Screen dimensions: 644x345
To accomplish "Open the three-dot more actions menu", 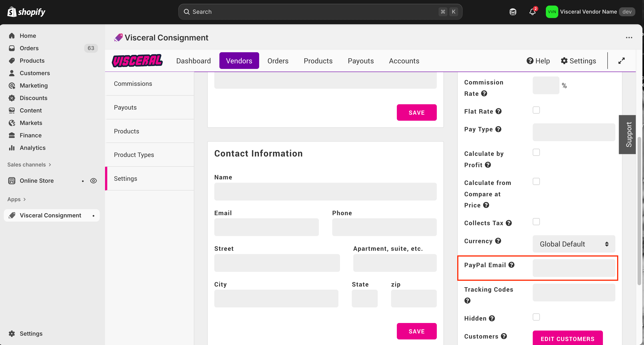I will point(629,38).
